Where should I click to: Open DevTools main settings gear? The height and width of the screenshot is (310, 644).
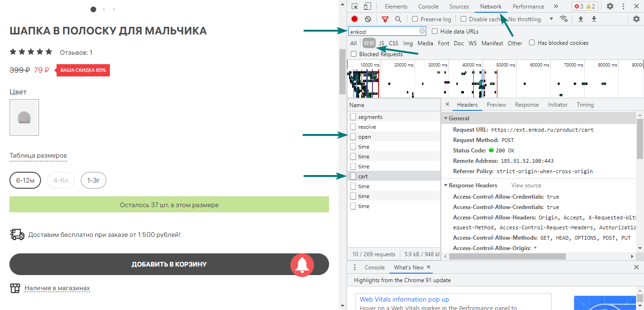[610, 7]
